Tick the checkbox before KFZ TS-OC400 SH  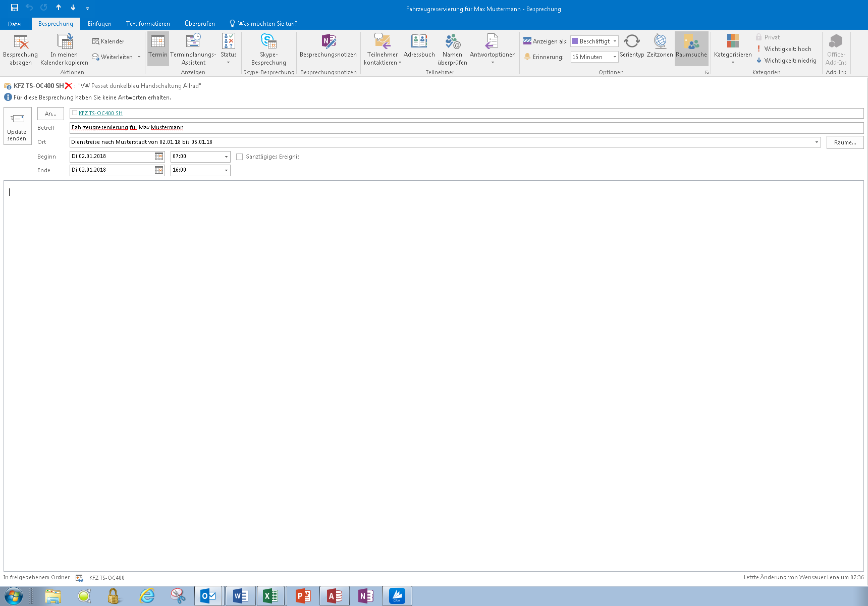click(75, 113)
